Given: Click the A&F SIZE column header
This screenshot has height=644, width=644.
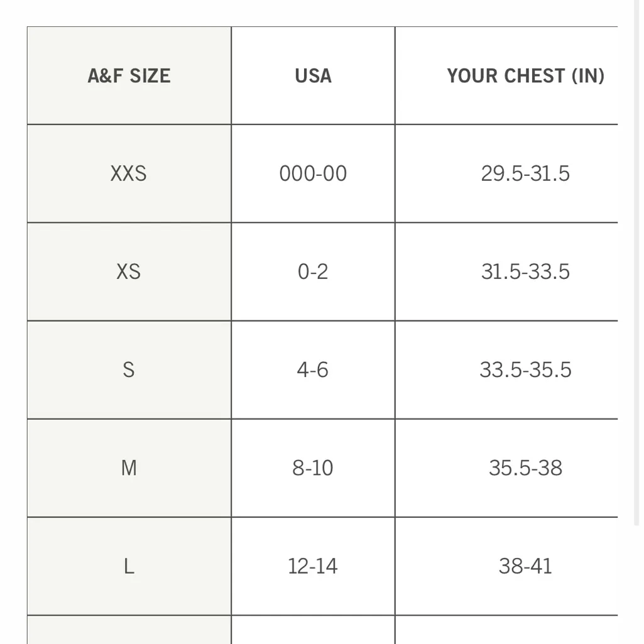Looking at the screenshot, I should [129, 76].
